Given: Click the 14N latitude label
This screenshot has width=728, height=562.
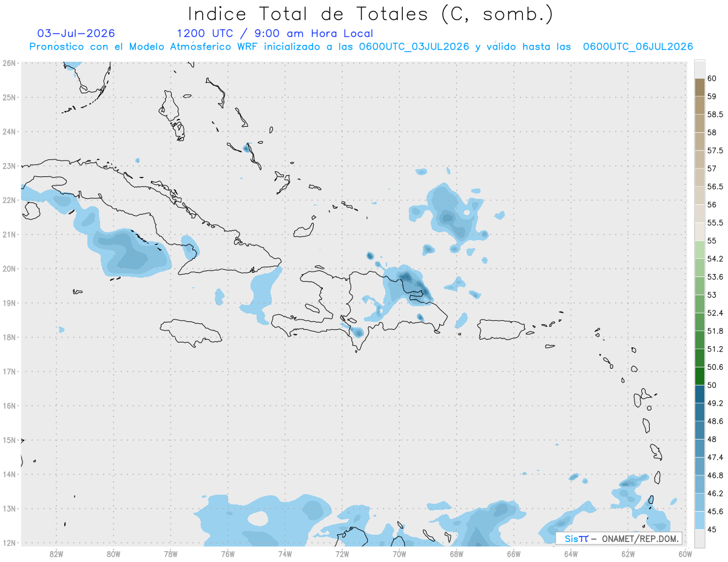Looking at the screenshot, I should pos(9,475).
